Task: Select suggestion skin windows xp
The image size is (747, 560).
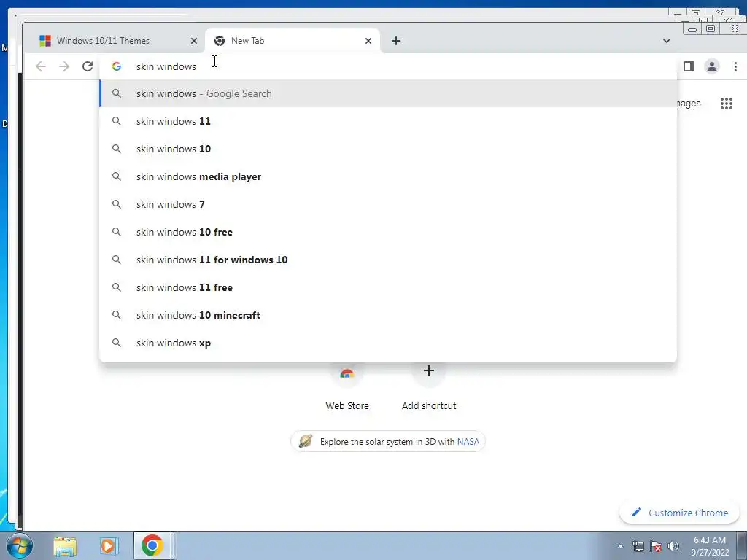Action: coord(388,343)
